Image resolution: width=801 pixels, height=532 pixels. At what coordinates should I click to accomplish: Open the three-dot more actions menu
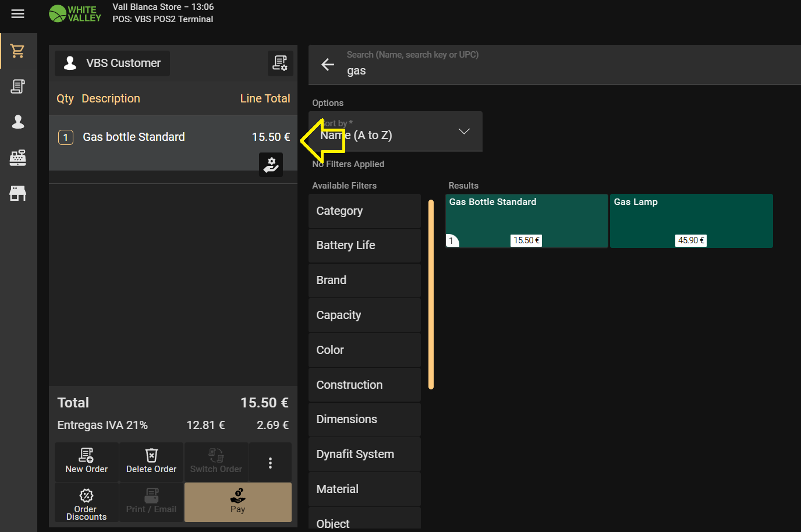point(270,463)
